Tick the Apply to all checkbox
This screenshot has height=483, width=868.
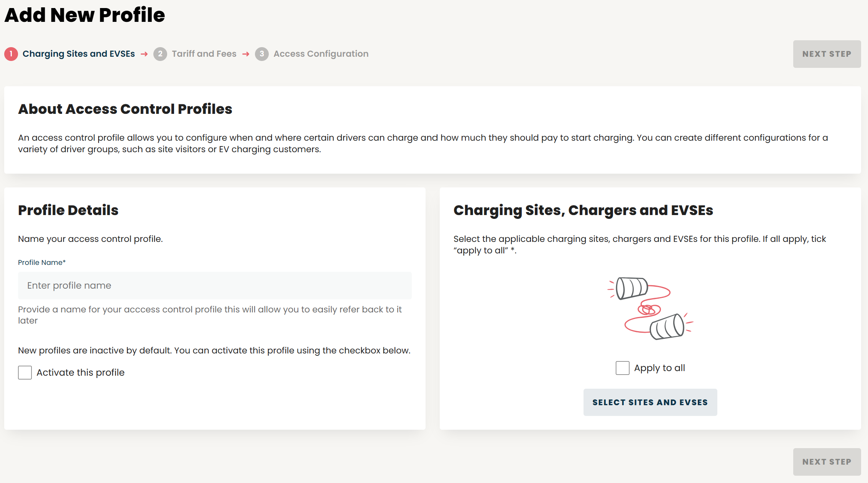pos(622,368)
